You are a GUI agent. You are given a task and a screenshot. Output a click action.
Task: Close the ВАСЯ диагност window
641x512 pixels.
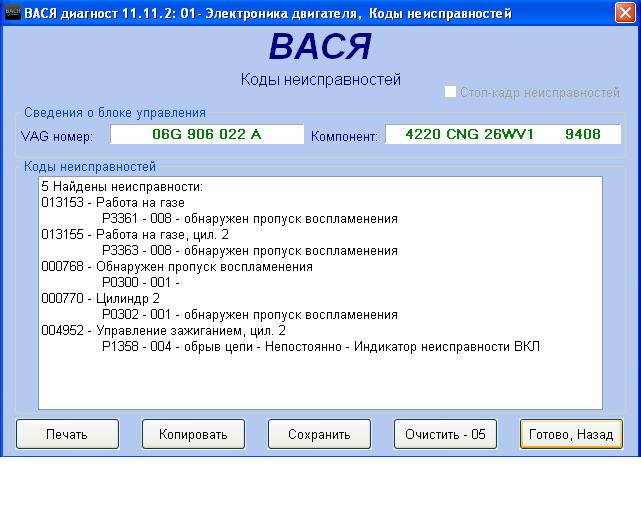point(625,13)
